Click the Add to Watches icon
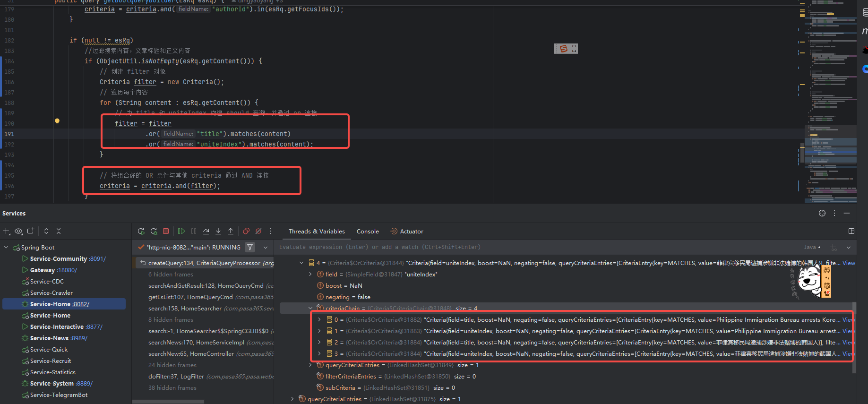The height and width of the screenshot is (404, 868). 834,247
